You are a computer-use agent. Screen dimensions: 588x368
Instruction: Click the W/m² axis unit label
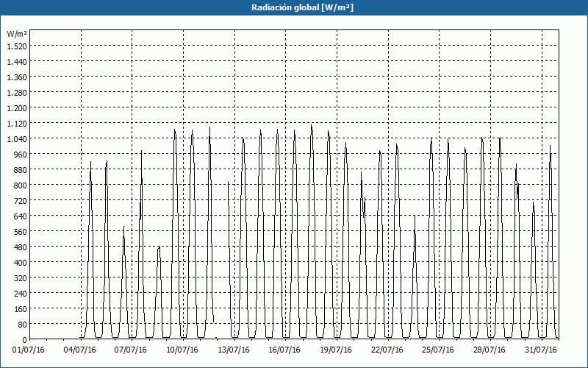17,34
